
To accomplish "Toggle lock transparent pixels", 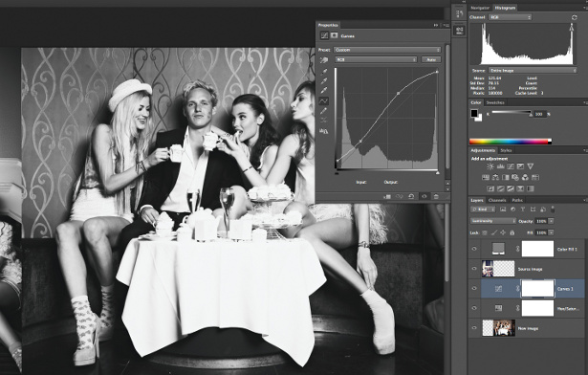I will pyautogui.click(x=485, y=232).
